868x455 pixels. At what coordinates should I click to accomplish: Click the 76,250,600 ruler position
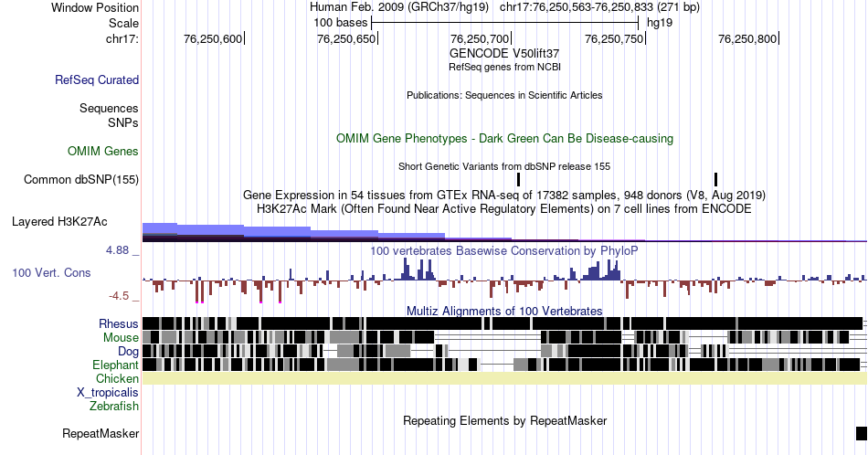213,38
